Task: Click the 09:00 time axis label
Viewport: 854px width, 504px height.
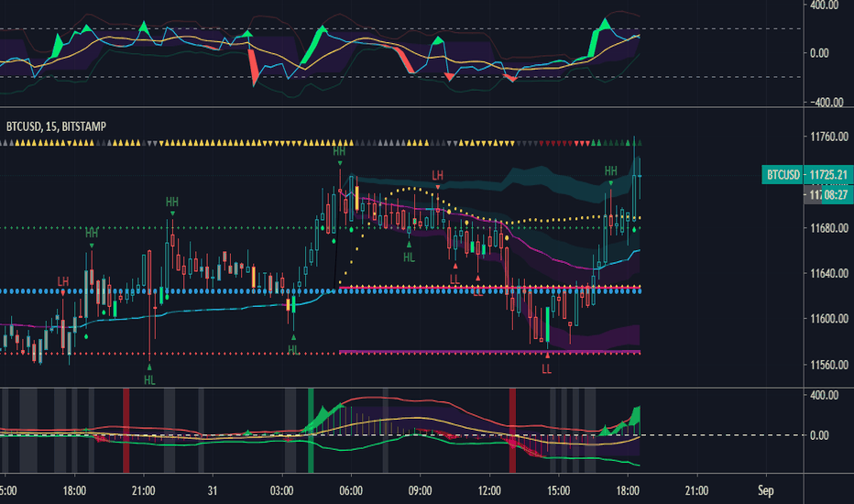Action: (420, 491)
